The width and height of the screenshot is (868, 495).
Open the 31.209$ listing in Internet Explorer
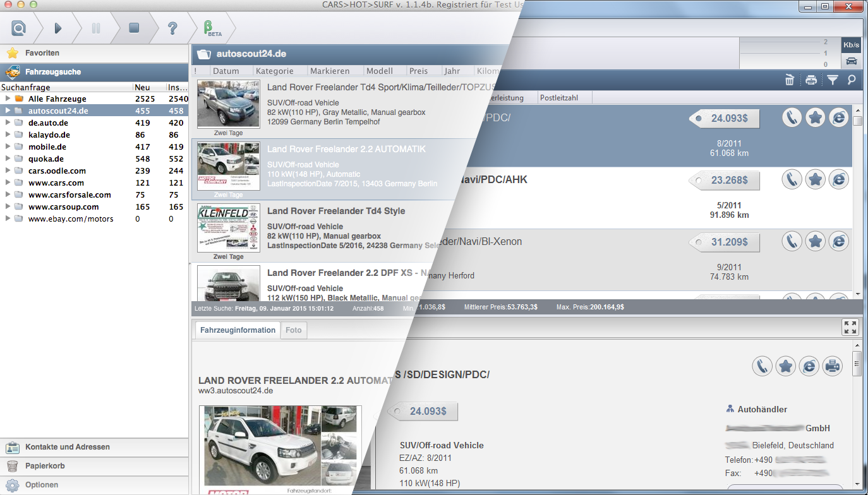click(839, 241)
